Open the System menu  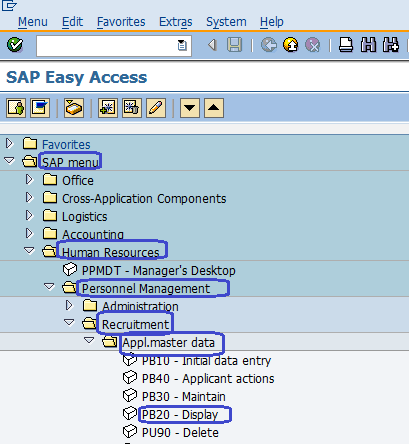pos(226,22)
